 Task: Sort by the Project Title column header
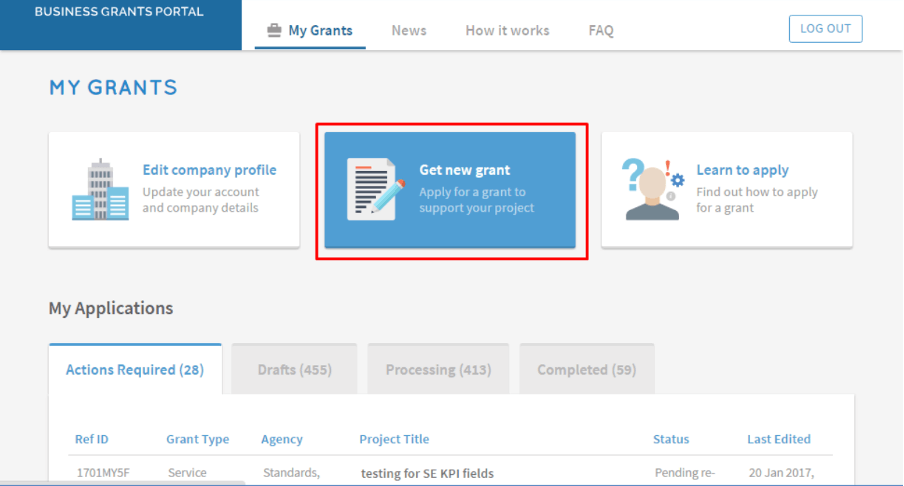pyautogui.click(x=394, y=439)
